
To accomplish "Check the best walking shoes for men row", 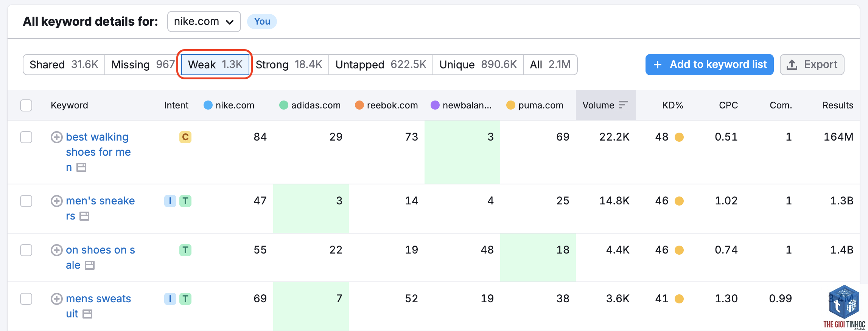I will [26, 137].
